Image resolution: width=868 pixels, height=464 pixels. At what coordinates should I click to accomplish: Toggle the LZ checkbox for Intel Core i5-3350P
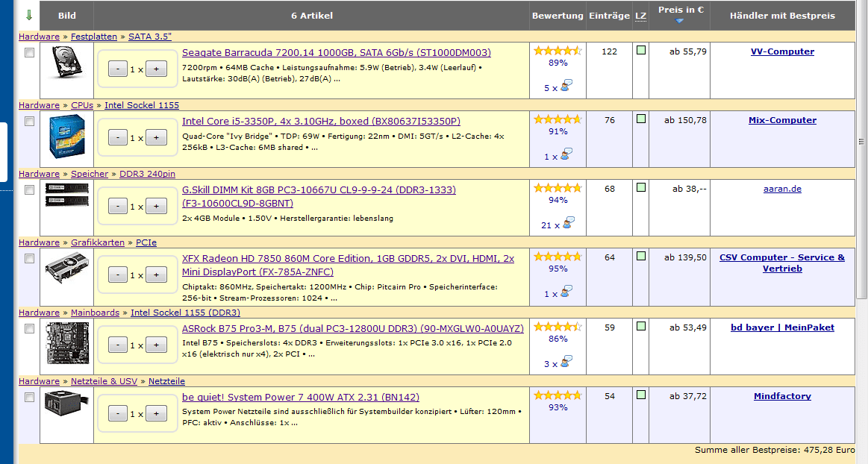point(641,119)
